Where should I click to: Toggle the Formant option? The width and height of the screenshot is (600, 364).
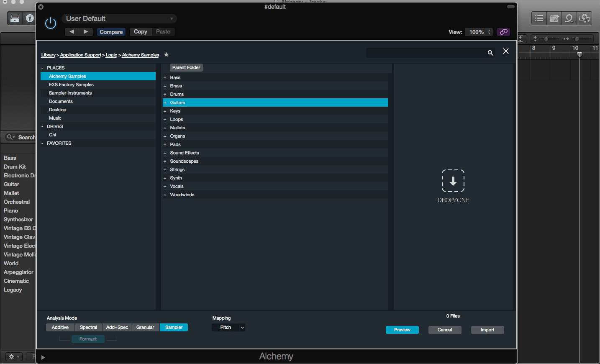click(x=88, y=339)
